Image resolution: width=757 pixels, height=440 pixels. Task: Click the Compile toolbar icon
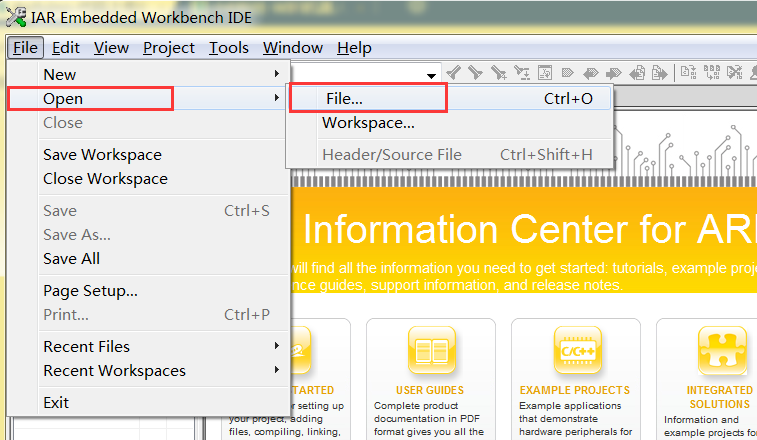pos(688,73)
